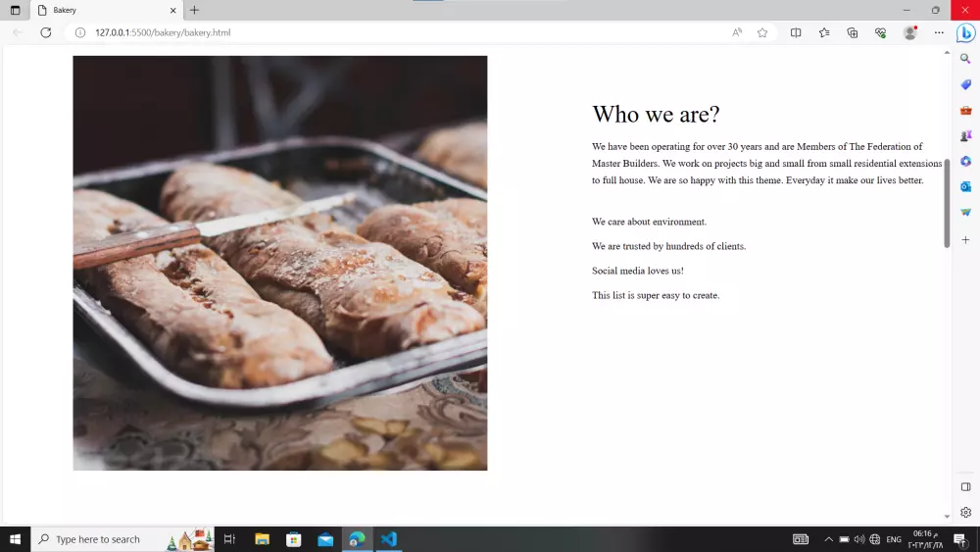This screenshot has width=980, height=552.
Task: Open Read aloud from address bar
Action: 737,32
